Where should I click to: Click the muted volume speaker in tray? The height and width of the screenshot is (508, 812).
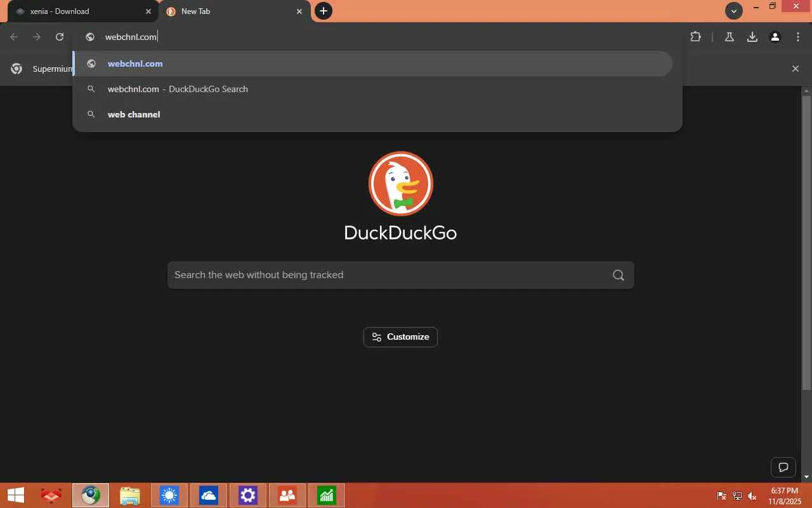click(752, 496)
